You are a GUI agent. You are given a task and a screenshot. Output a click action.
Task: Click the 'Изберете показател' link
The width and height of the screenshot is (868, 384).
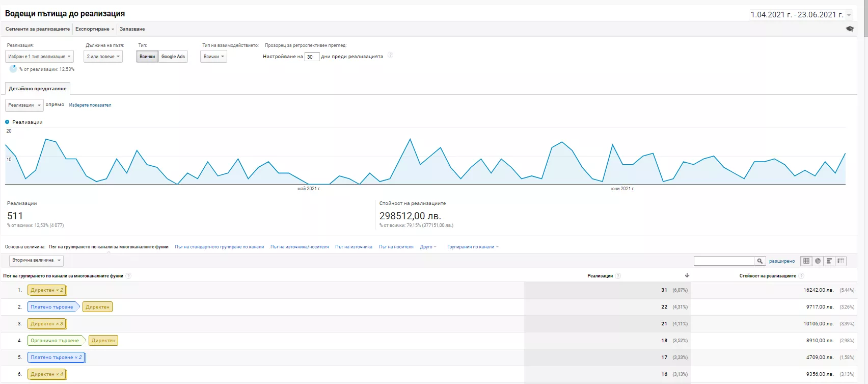[x=90, y=105]
